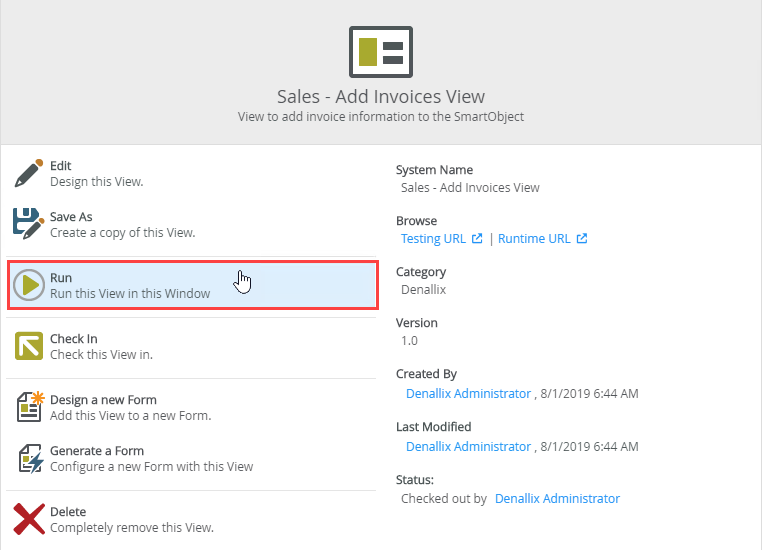Open Last Modified Denallix Administrator link
Viewport: 762px width, 550px height.
click(468, 447)
